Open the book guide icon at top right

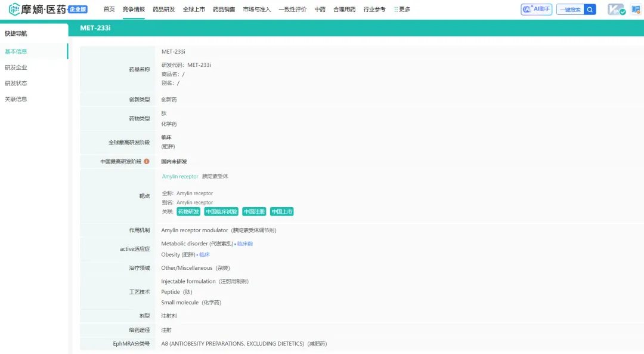[635, 10]
